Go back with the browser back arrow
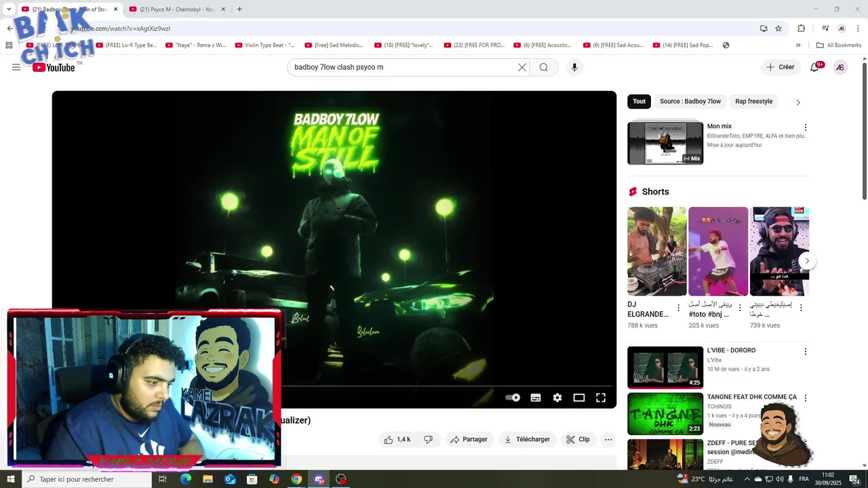This screenshot has height=488, width=868. [9, 28]
